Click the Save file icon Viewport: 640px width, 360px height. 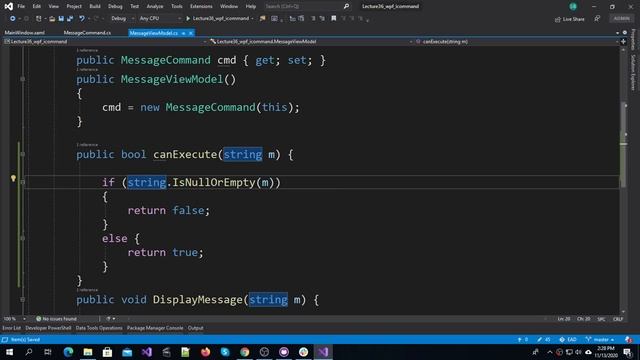[x=61, y=19]
